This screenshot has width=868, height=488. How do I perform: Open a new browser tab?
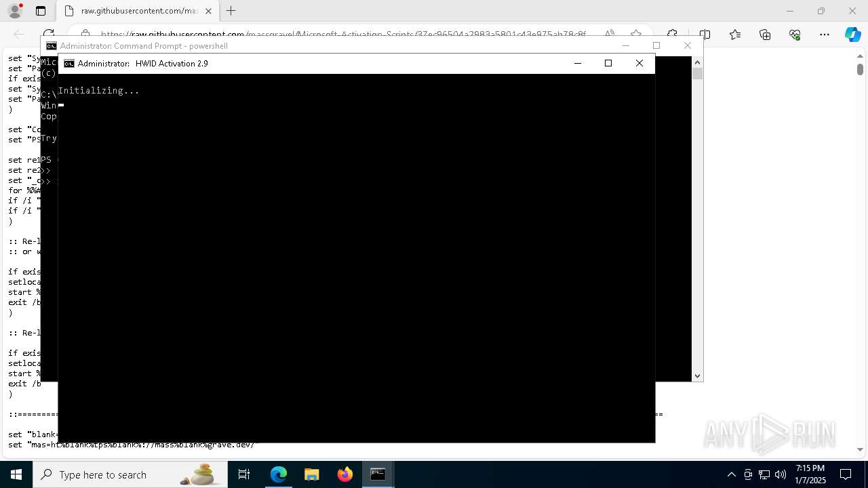pos(231,11)
